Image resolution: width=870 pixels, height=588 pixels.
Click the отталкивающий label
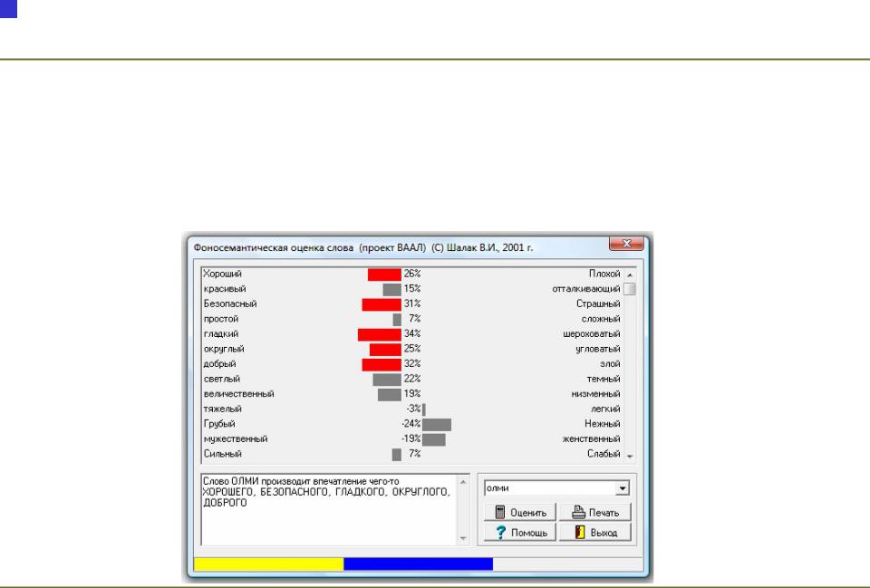pyautogui.click(x=586, y=289)
